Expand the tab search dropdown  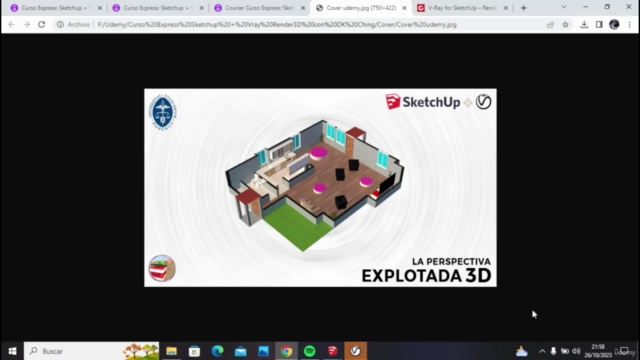[x=564, y=7]
